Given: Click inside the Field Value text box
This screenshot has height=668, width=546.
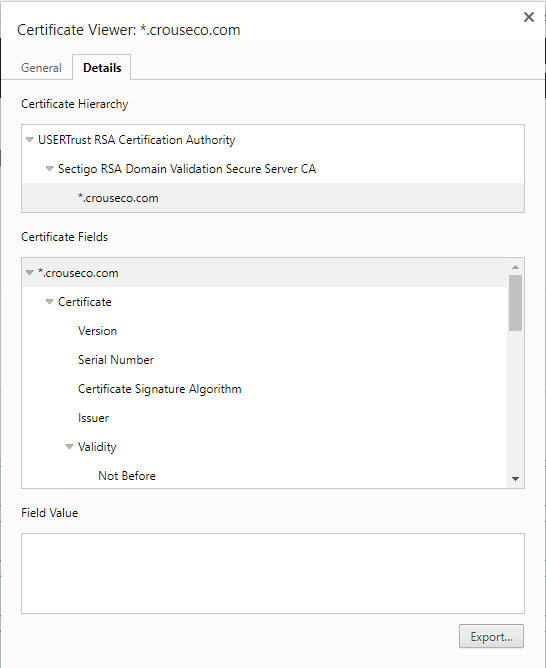Looking at the screenshot, I should (x=273, y=573).
